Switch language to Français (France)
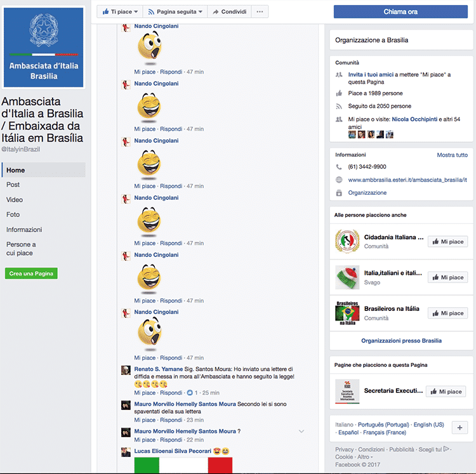The image size is (476, 474). [x=385, y=432]
